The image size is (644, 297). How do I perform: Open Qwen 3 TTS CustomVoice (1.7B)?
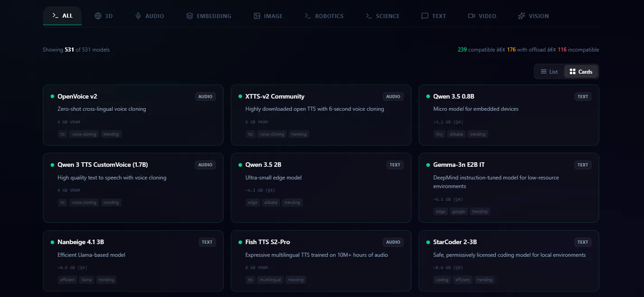(133, 188)
